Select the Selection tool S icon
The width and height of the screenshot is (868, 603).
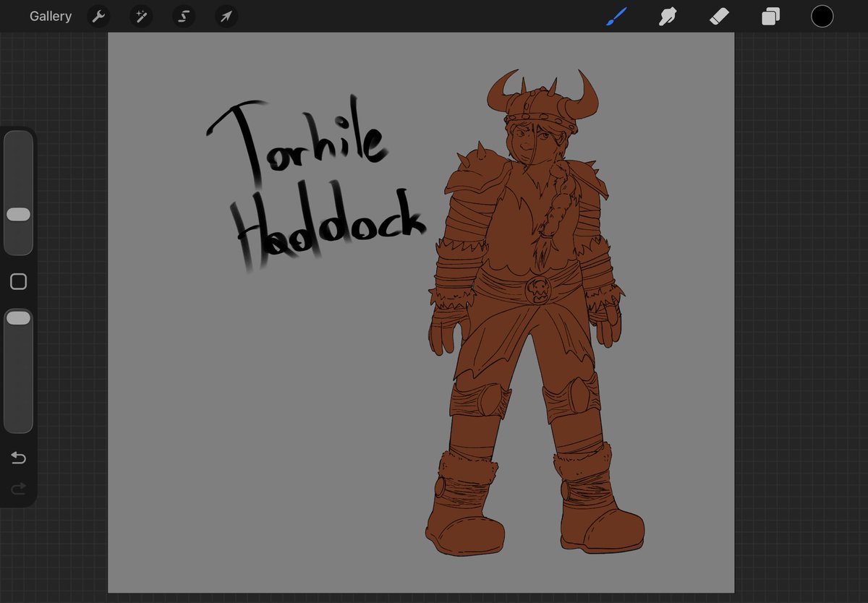tap(184, 17)
